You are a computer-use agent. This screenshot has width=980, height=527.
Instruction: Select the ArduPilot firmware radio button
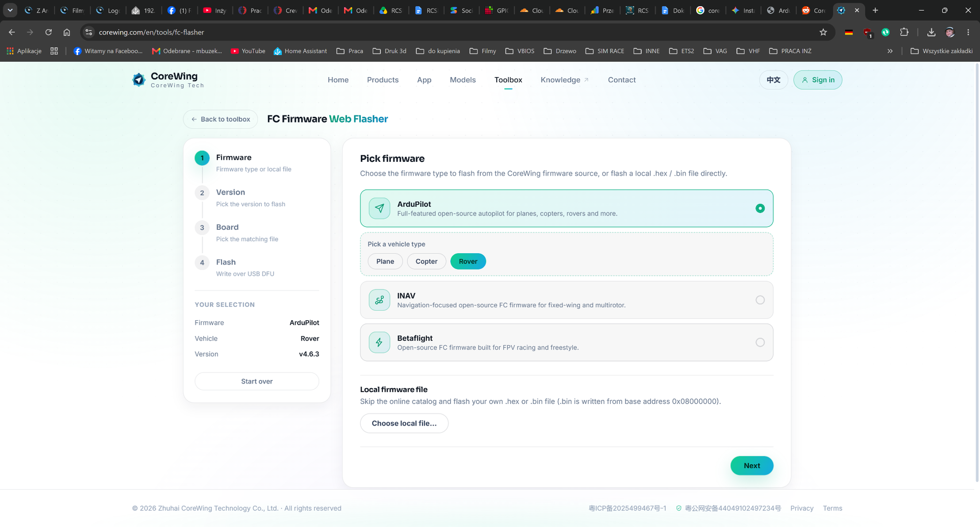pos(760,208)
